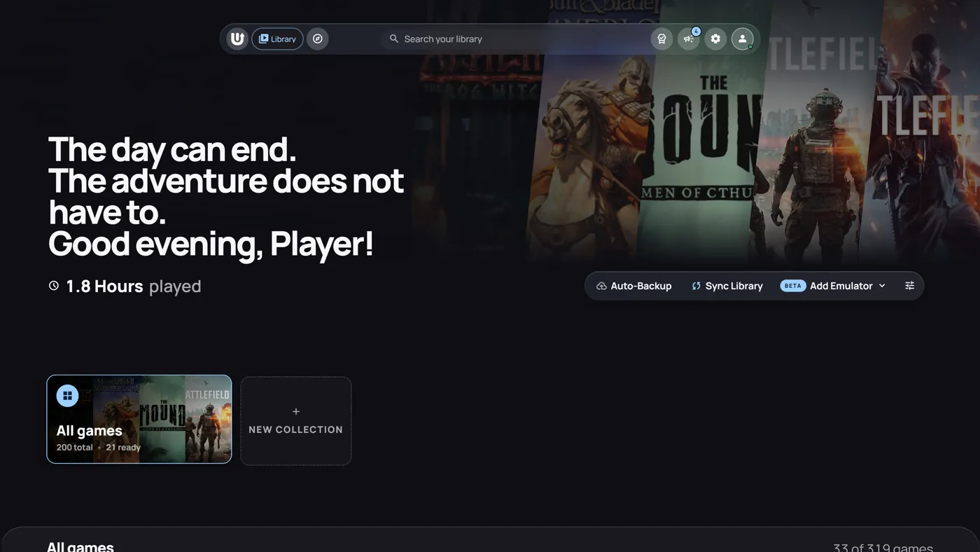This screenshot has width=980, height=552.
Task: Expand the Add Emulator dropdown chevron
Action: pyautogui.click(x=882, y=286)
